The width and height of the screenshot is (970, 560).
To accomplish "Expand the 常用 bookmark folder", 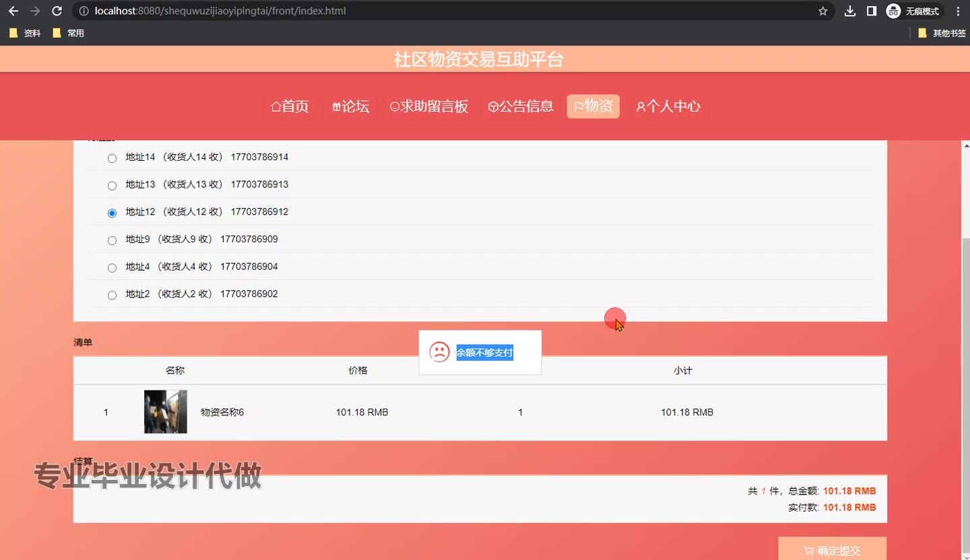I will coord(68,33).
